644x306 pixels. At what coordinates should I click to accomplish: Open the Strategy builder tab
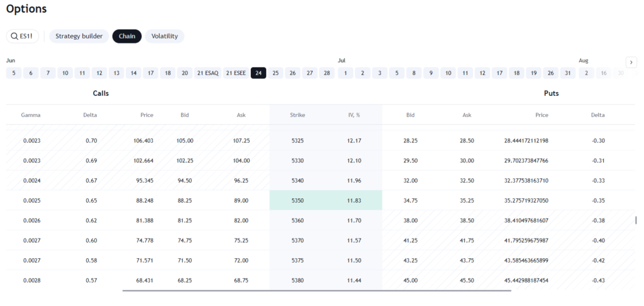tap(79, 36)
